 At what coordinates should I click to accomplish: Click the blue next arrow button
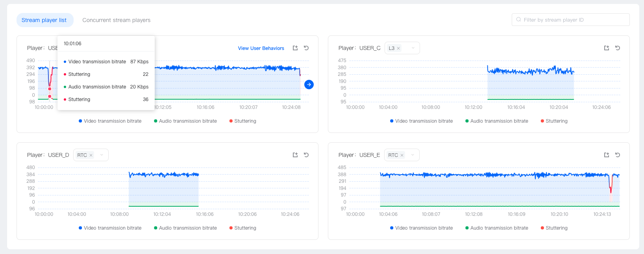[x=309, y=85]
